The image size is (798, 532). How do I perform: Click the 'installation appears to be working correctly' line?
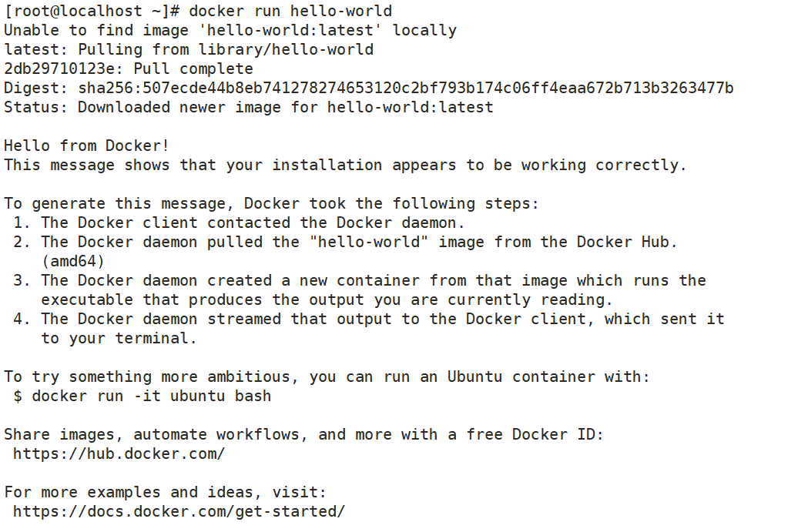(345, 165)
